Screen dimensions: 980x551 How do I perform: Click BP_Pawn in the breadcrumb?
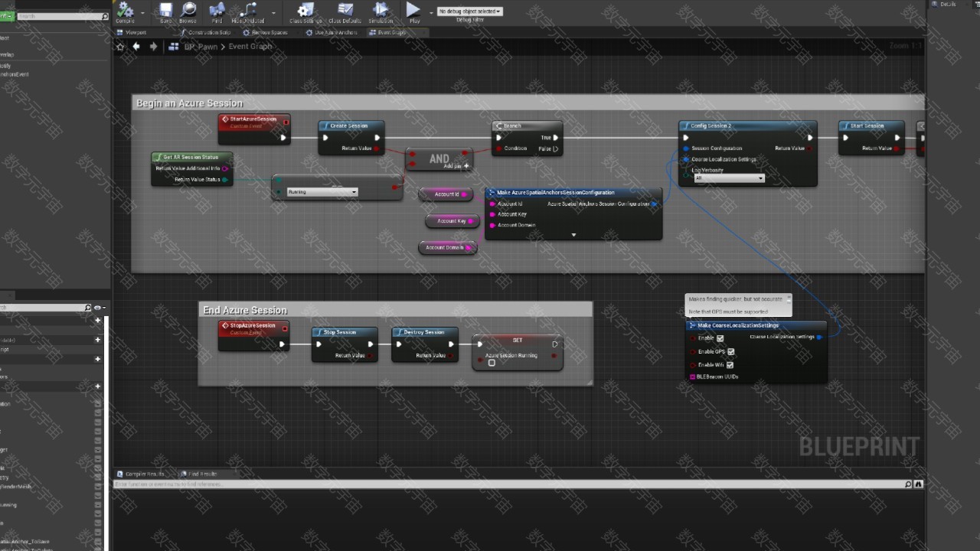(x=201, y=47)
